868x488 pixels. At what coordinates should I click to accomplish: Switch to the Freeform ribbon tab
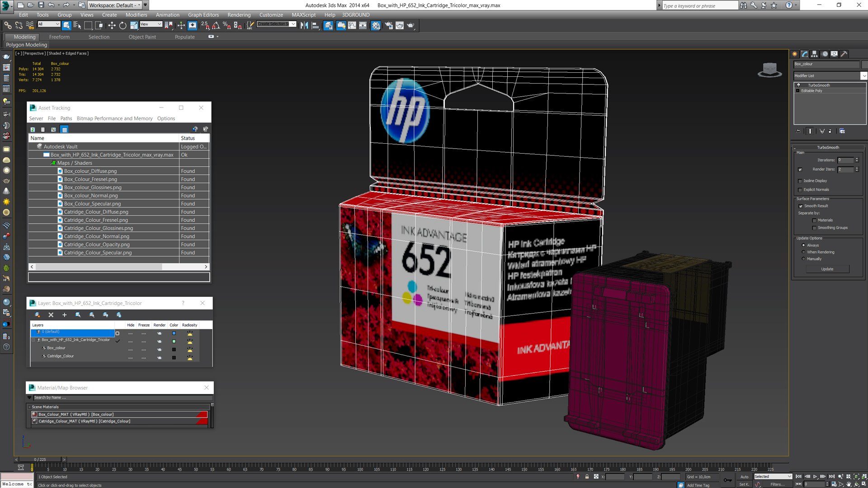coord(59,37)
